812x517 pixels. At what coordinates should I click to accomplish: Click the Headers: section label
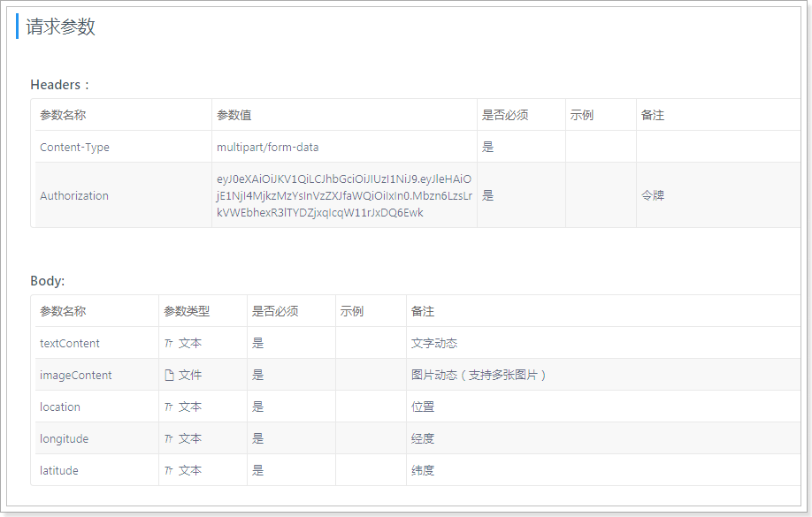click(60, 85)
